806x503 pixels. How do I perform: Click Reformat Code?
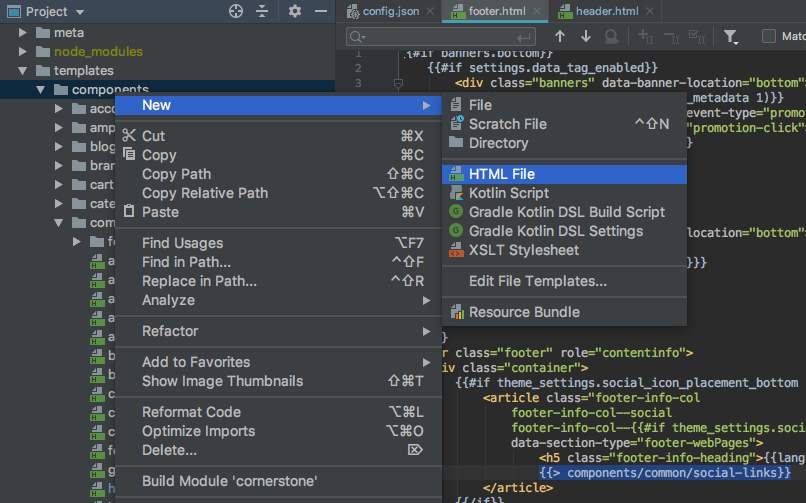coord(278,412)
